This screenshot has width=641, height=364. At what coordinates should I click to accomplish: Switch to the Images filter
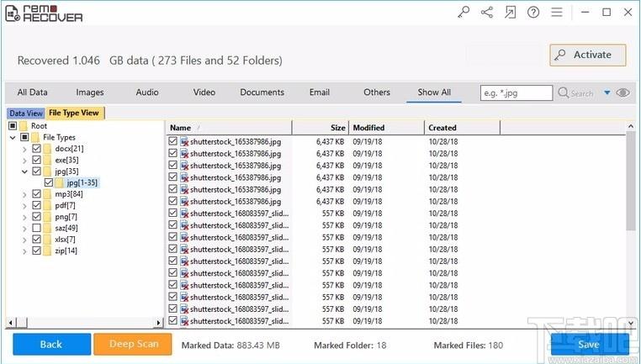point(89,92)
